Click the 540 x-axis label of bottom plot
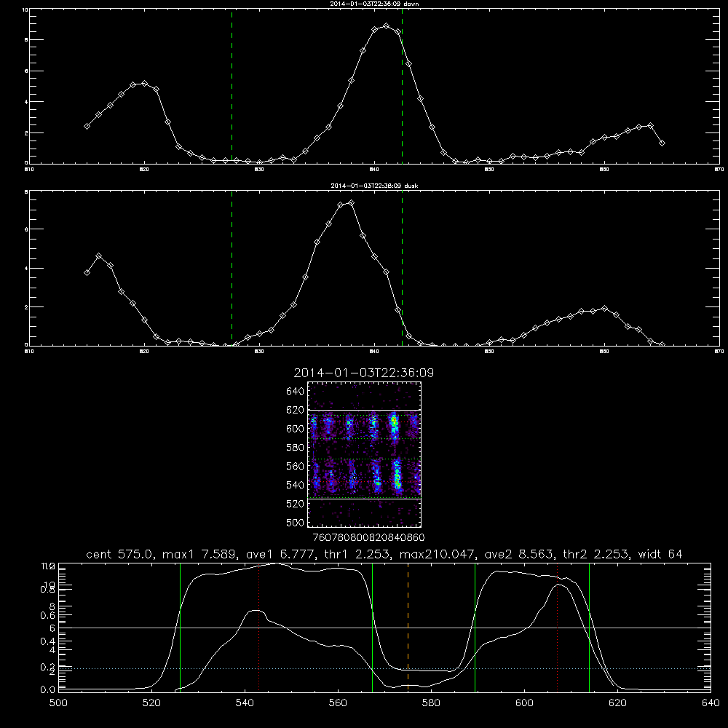The image size is (728, 728). click(245, 703)
